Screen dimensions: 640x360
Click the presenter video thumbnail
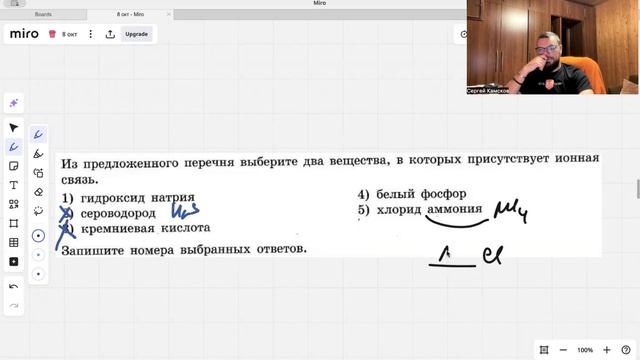pyautogui.click(x=552, y=47)
